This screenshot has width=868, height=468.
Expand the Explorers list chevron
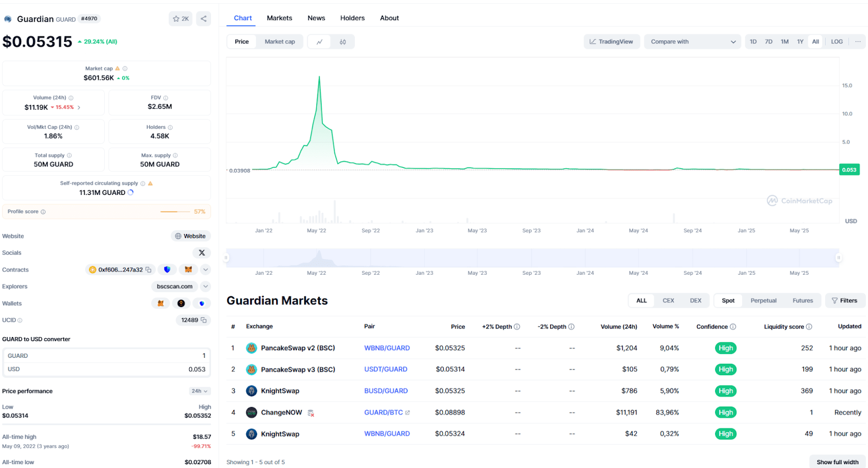tap(206, 286)
